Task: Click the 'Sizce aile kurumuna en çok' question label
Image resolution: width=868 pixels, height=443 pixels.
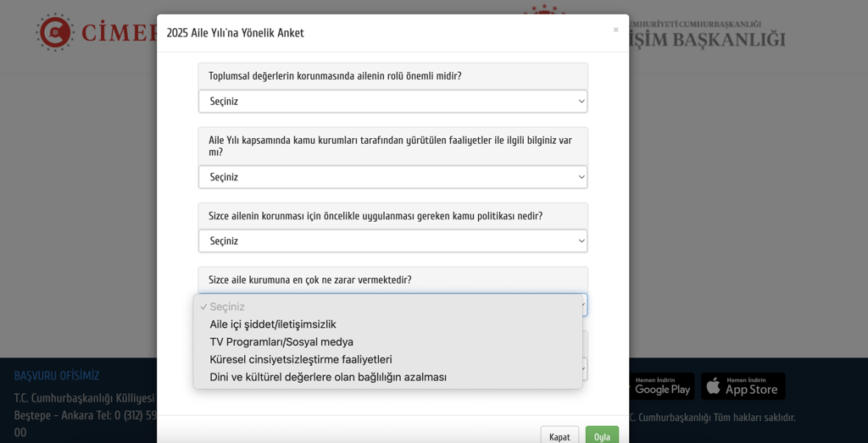Action: 310,280
